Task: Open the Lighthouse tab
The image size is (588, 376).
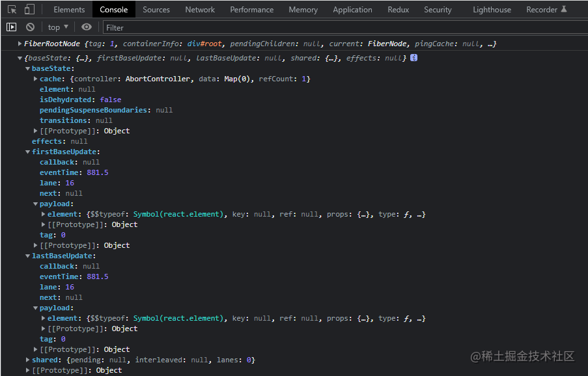Action: click(x=492, y=10)
